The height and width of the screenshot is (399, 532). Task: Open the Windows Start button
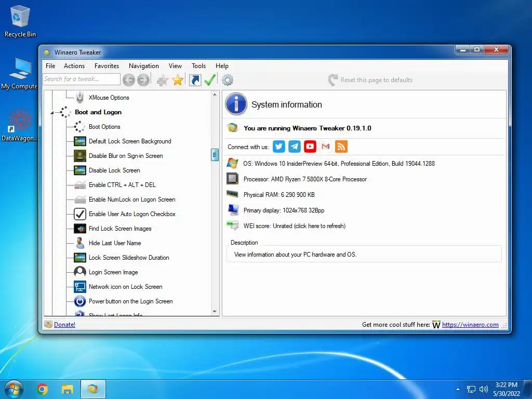point(13,389)
